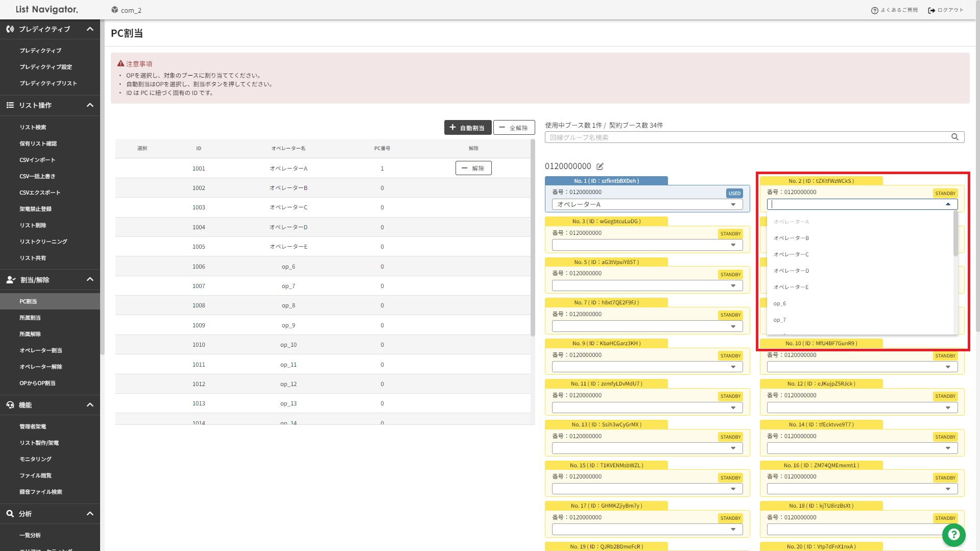This screenshot has width=980, height=551.
Task: Open プレディクティブ設定 in the sidebar
Action: coord(50,67)
